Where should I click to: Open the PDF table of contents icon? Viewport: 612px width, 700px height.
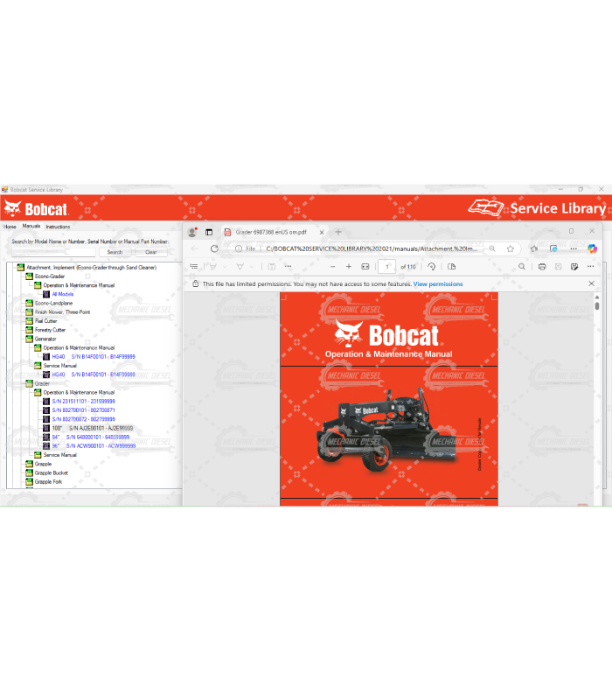point(194,267)
